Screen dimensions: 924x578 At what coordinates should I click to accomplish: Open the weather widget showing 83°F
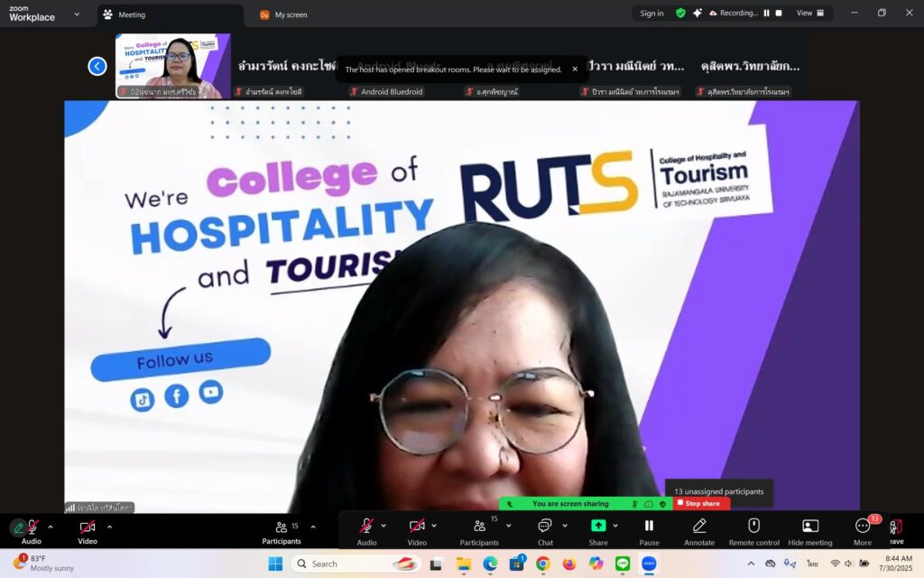pyautogui.click(x=45, y=564)
